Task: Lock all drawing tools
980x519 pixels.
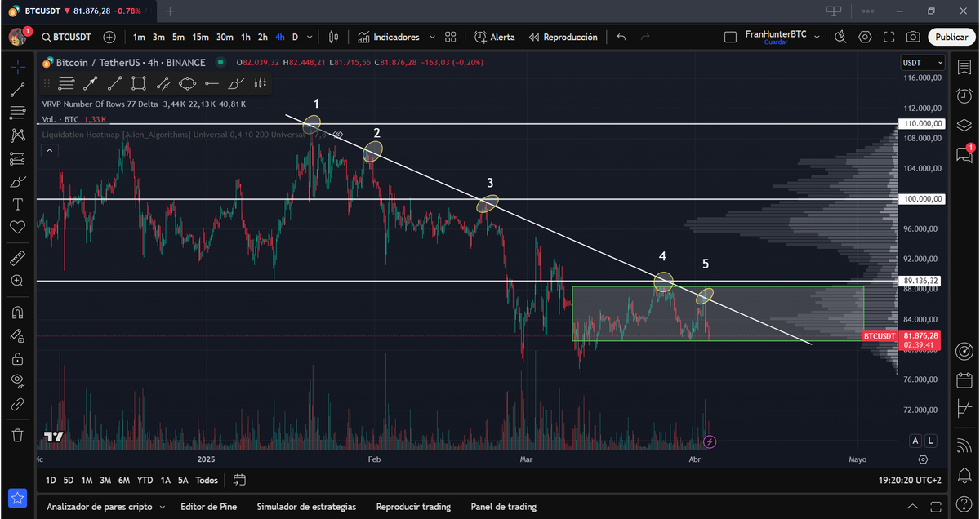Action: [17, 358]
